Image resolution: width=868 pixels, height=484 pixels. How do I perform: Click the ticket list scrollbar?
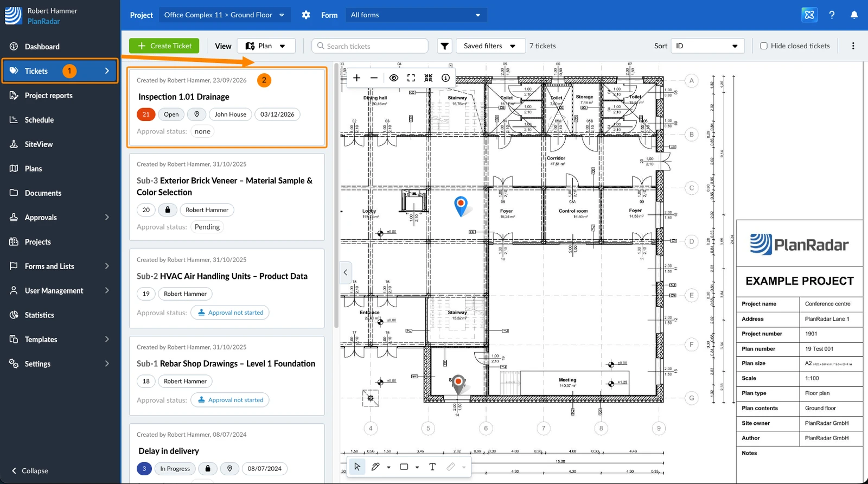tap(336, 195)
